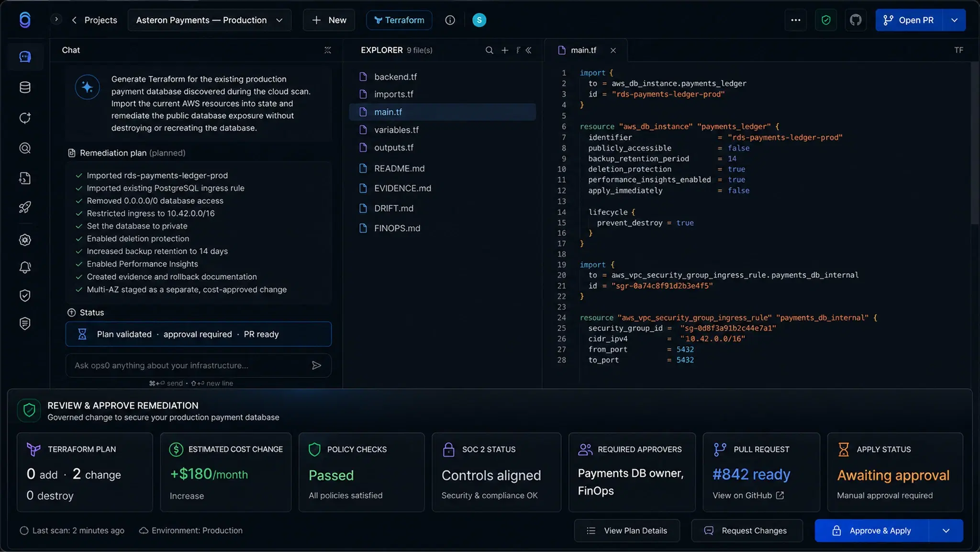This screenshot has height=552, width=980.
Task: Open the GitHub icon
Action: coord(856,20)
